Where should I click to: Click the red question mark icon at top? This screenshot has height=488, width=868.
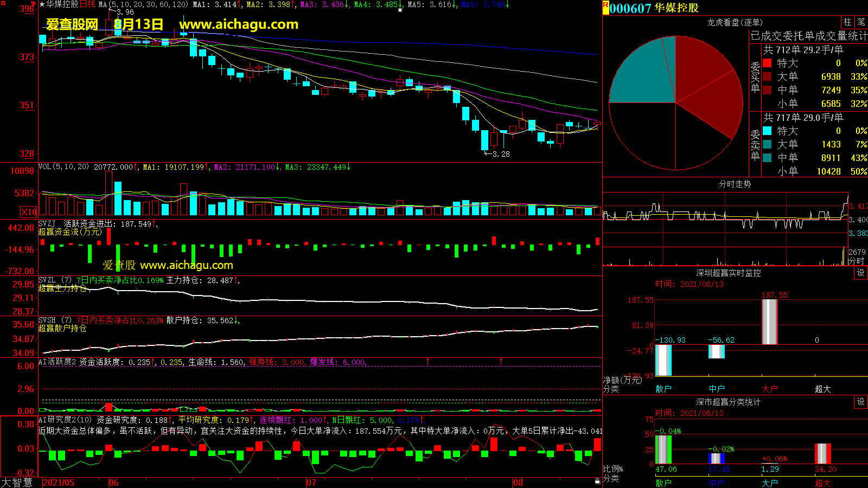click(x=33, y=4)
